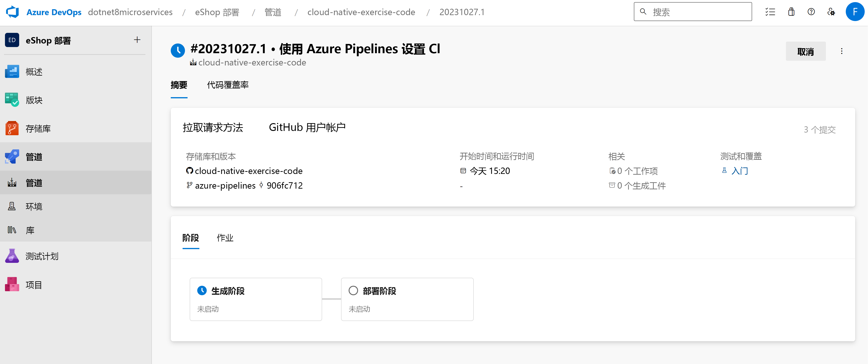
Task: Open 项目 (Artifacts) package icon
Action: (x=12, y=285)
